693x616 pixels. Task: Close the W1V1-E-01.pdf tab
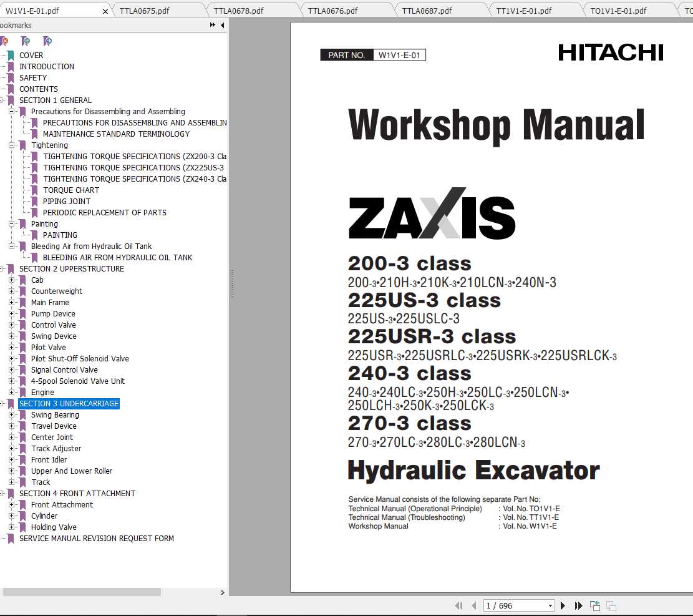105,11
